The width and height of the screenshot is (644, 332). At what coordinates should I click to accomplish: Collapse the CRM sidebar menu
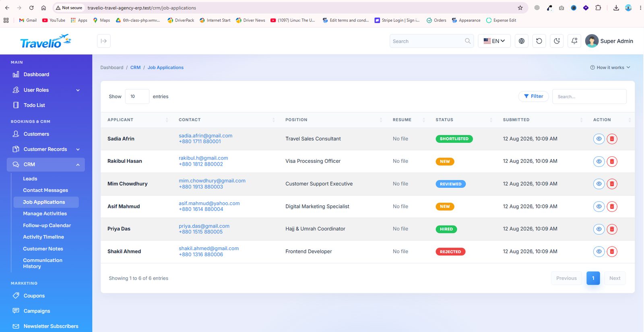(x=46, y=164)
